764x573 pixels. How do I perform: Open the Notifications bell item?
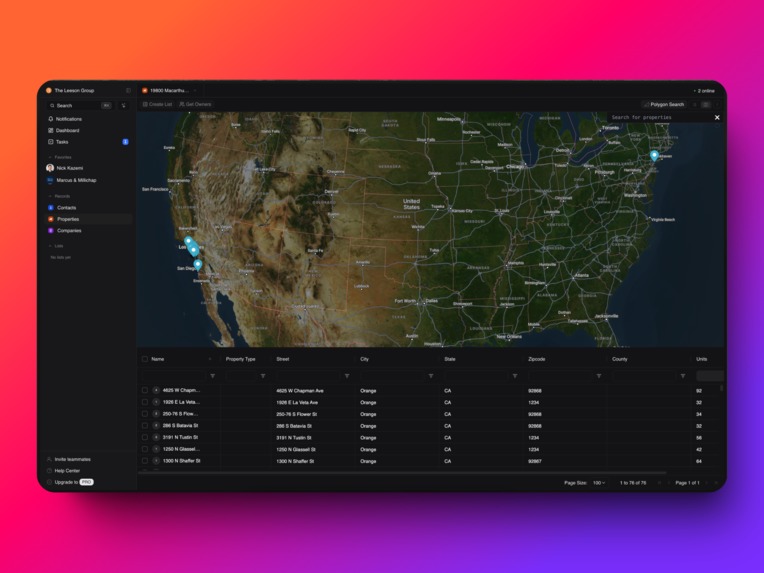(x=64, y=119)
